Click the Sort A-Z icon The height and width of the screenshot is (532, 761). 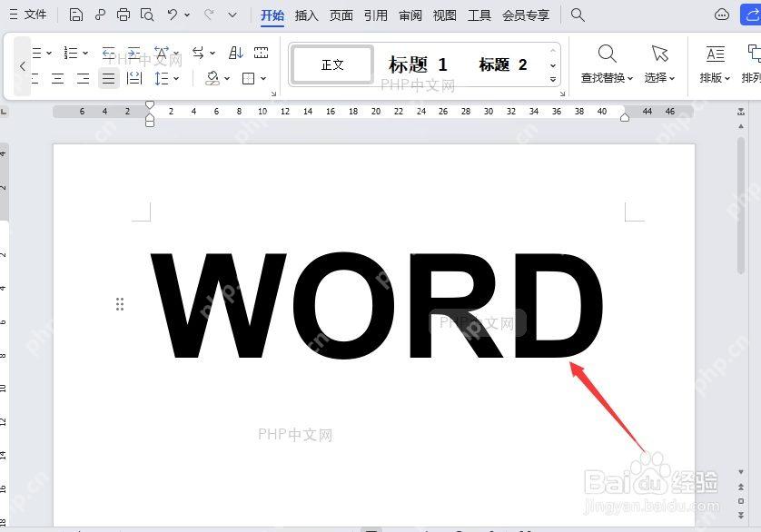(x=236, y=53)
